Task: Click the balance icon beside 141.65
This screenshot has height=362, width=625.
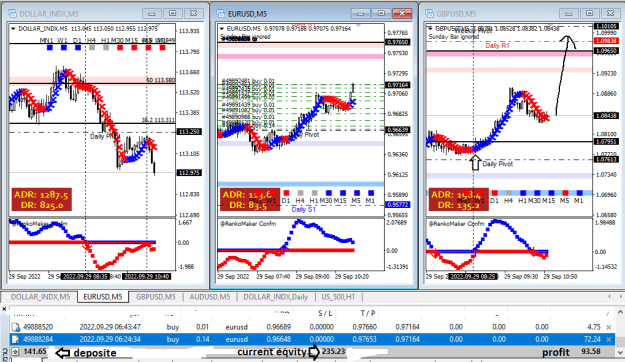Action: [16, 352]
